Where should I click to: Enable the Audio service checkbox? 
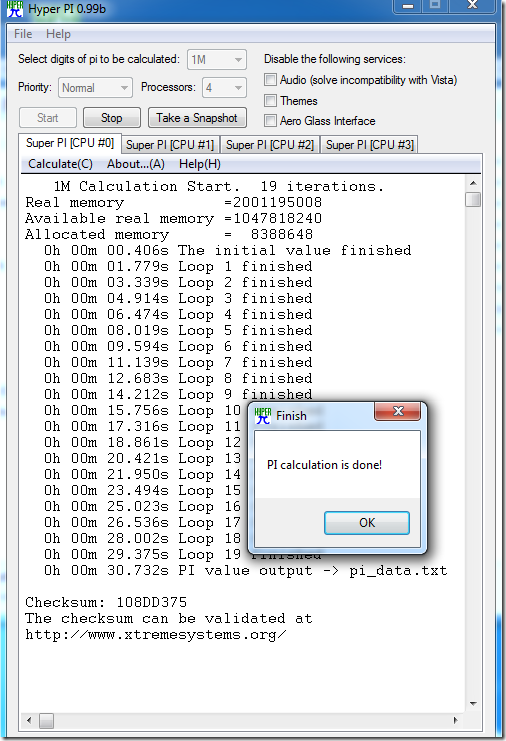pos(270,79)
